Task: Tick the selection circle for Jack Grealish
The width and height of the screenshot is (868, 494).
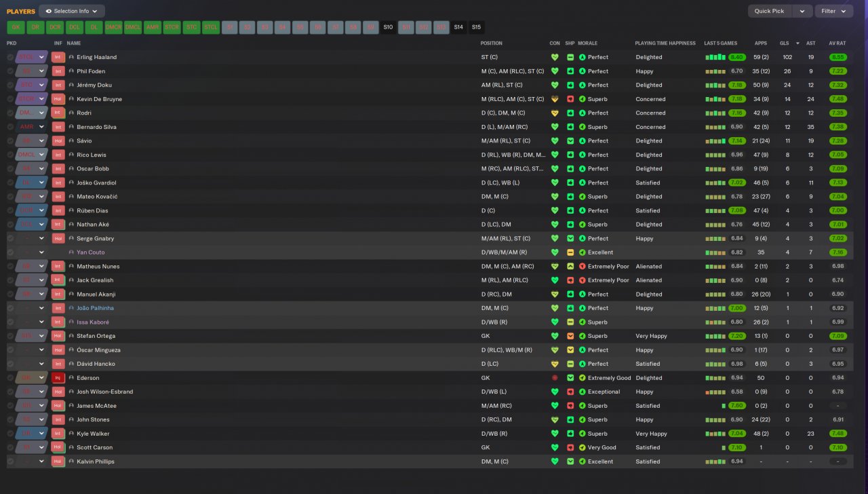Action: (x=10, y=280)
